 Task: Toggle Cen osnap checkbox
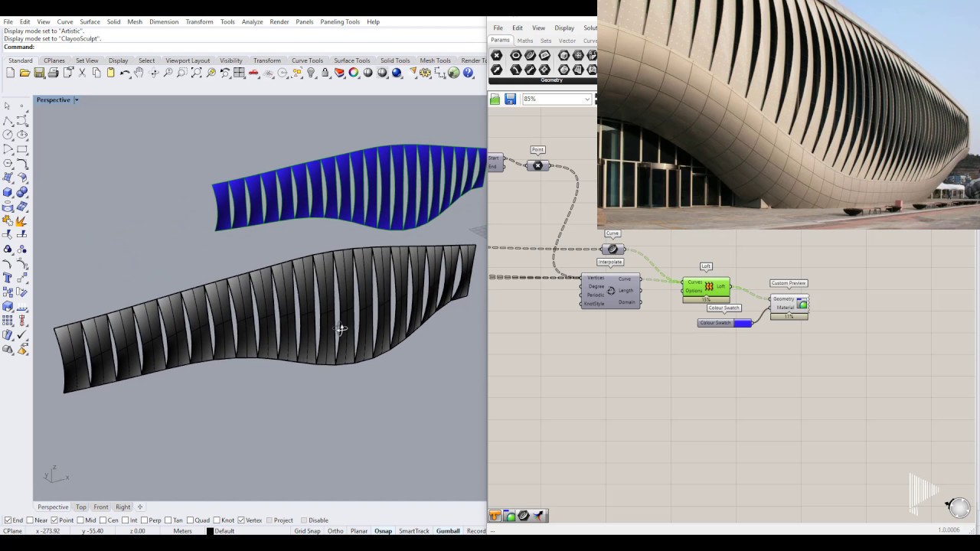[x=103, y=520]
